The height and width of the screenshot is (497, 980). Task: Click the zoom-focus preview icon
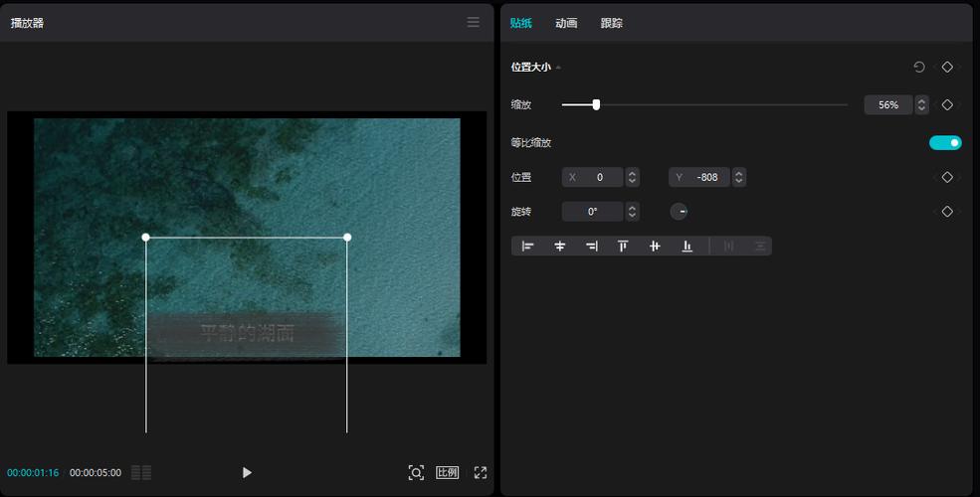[416, 473]
